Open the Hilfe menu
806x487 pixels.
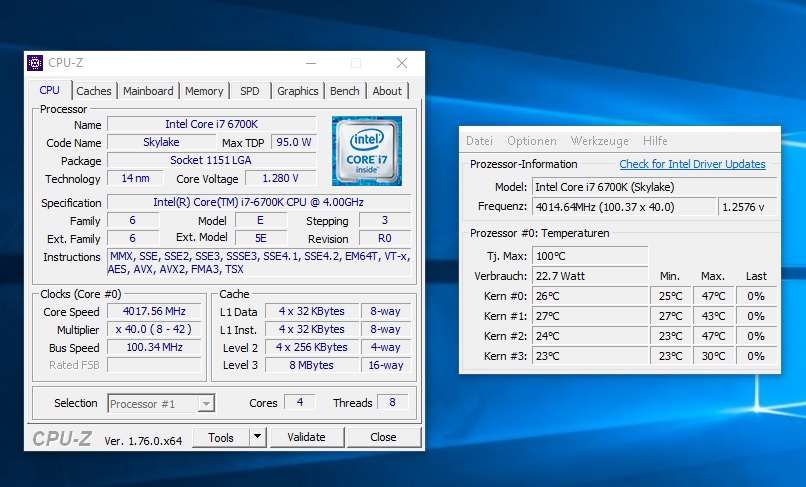click(655, 141)
